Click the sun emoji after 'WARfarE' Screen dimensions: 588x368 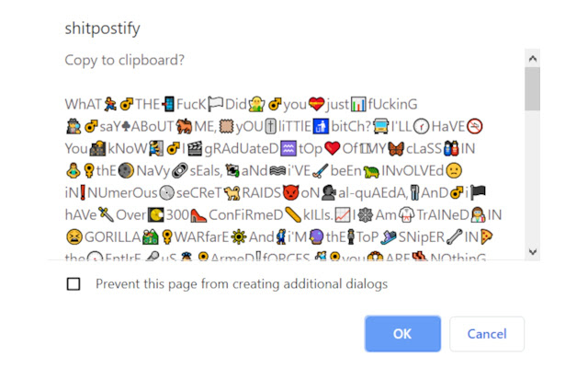[x=239, y=237]
